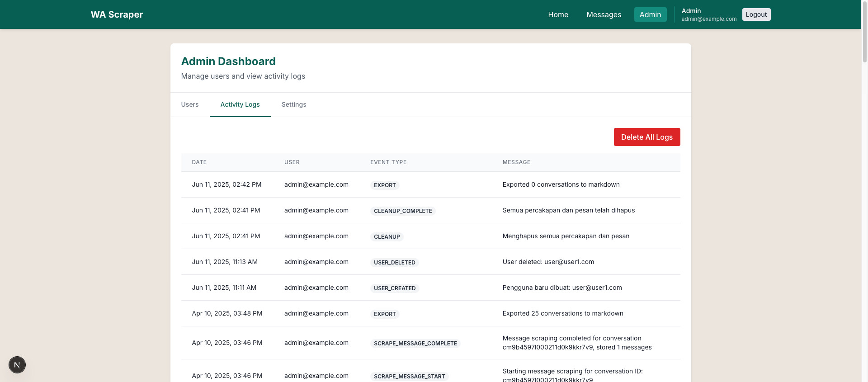The width and height of the screenshot is (868, 382).
Task: Click the MESSAGE column header
Action: (x=516, y=162)
